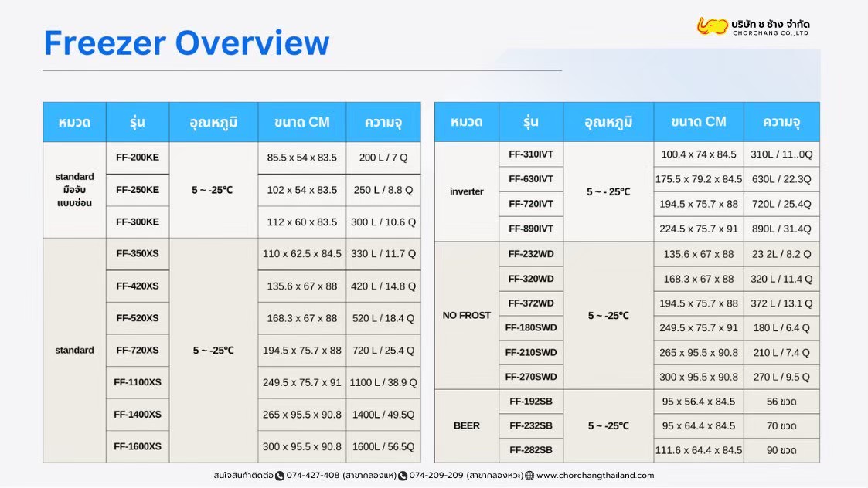Select the 1100 L / 38.9 Q capacity cell
Screen dimensions: 868x488
(383, 382)
